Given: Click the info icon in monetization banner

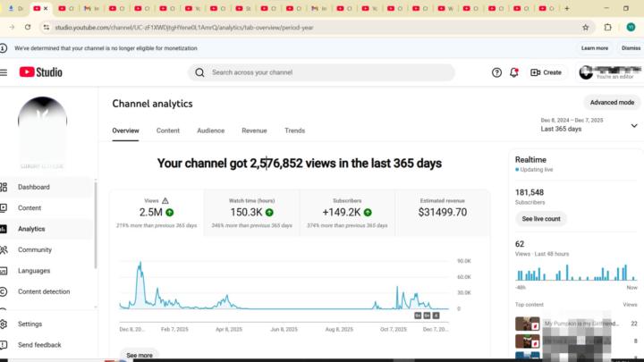Looking at the screenshot, I should [4, 48].
